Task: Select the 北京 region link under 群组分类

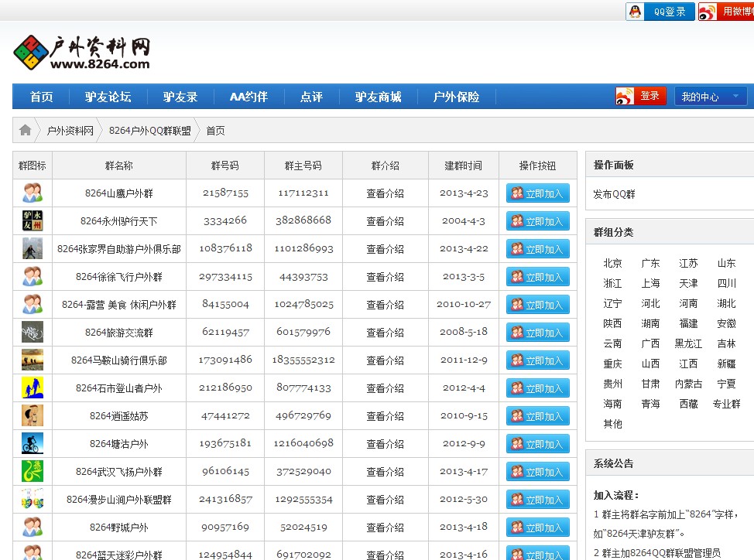Action: pyautogui.click(x=612, y=263)
